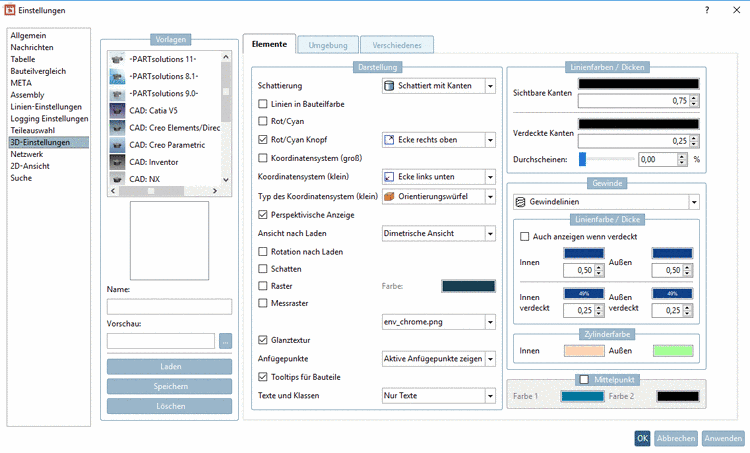The height and width of the screenshot is (453, 750).
Task: Select the CAD: Creo Parametric template icon
Action: click(117, 145)
